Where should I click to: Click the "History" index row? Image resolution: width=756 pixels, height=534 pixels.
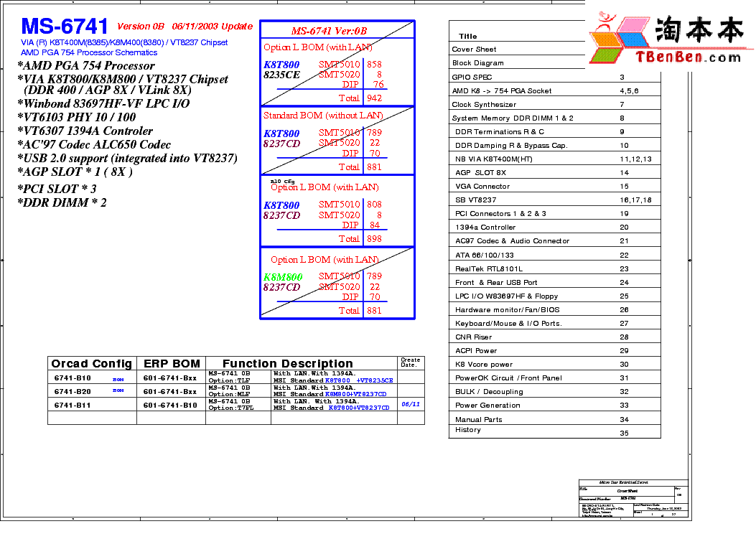pos(554,431)
